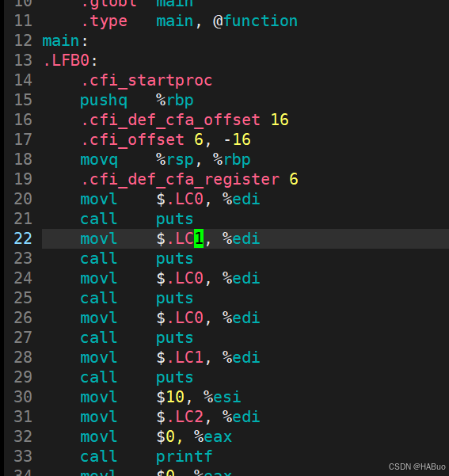The height and width of the screenshot is (476, 449).
Task: Click line number 22 in gutter
Action: coord(23,238)
